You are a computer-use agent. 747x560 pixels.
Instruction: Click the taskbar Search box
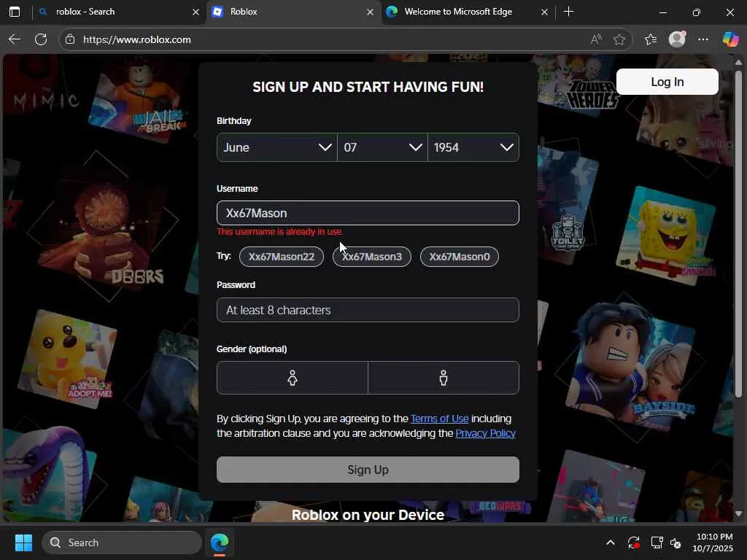122,542
